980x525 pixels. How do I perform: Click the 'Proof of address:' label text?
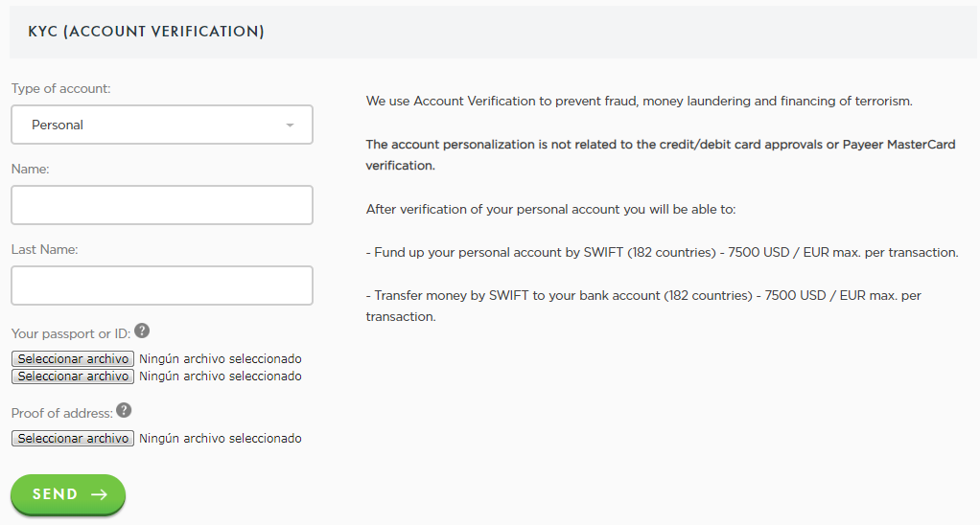pos(61,413)
